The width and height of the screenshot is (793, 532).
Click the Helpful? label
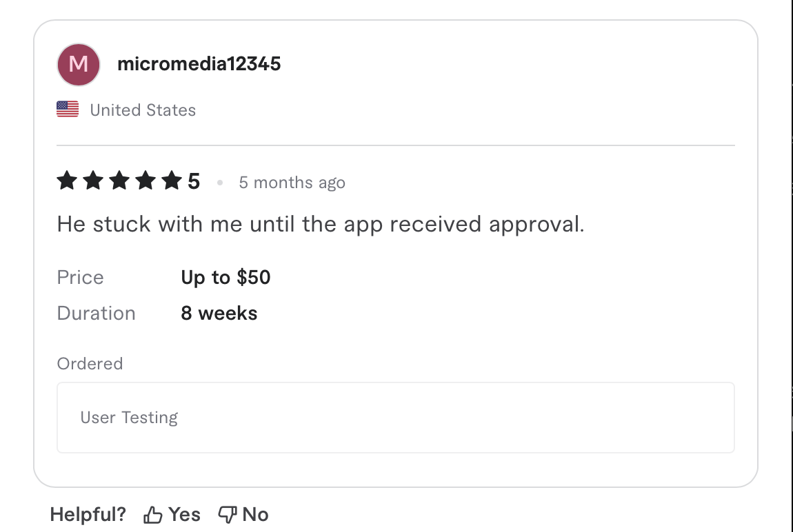click(88, 513)
